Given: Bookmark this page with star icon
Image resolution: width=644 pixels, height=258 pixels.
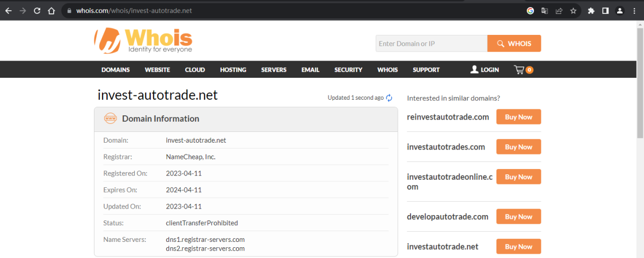Looking at the screenshot, I should point(573,11).
